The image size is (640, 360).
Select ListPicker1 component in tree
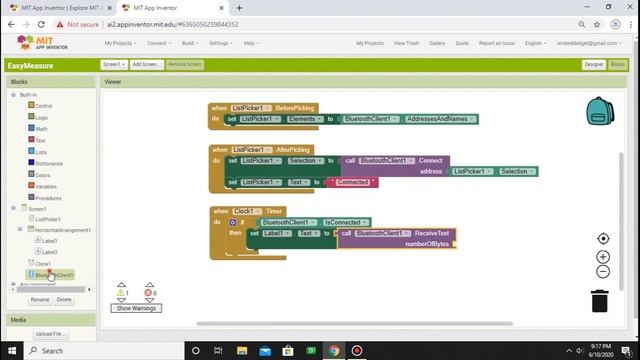point(48,219)
